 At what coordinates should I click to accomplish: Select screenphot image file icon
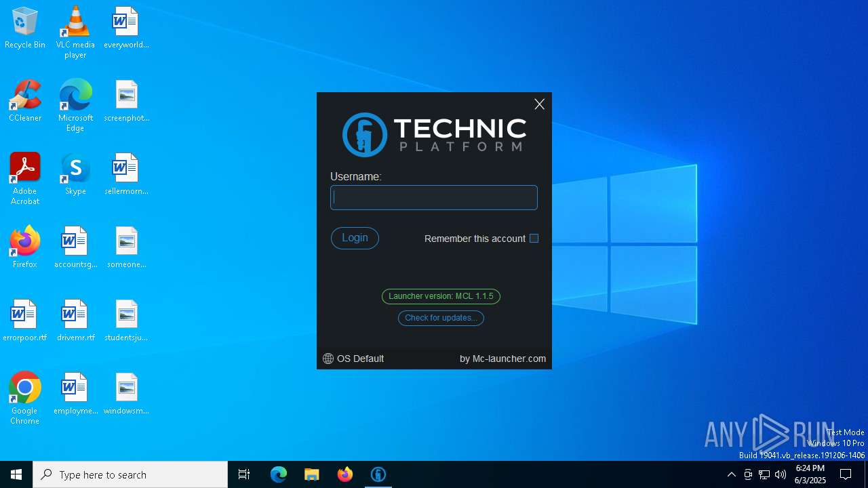[x=126, y=102]
